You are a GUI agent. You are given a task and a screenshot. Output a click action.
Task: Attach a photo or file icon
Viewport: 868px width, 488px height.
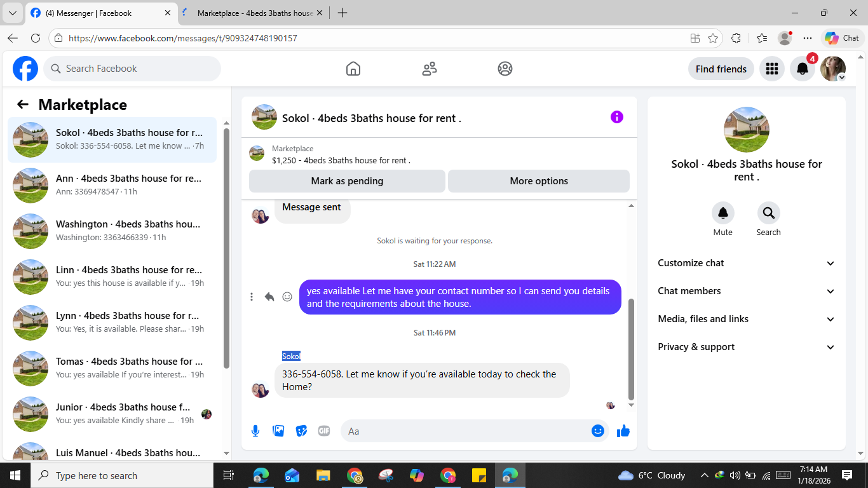point(278,431)
